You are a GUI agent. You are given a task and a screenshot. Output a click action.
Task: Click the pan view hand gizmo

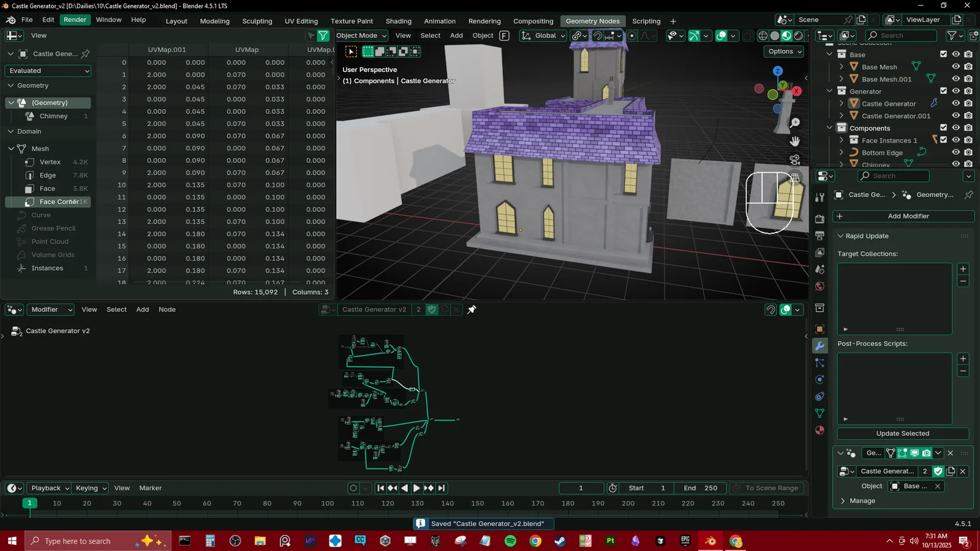[795, 141]
